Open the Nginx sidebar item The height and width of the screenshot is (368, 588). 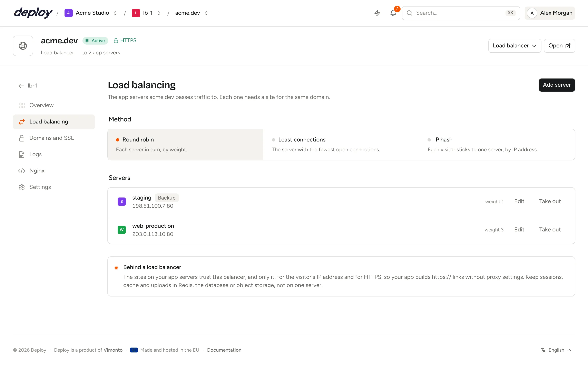54,171
